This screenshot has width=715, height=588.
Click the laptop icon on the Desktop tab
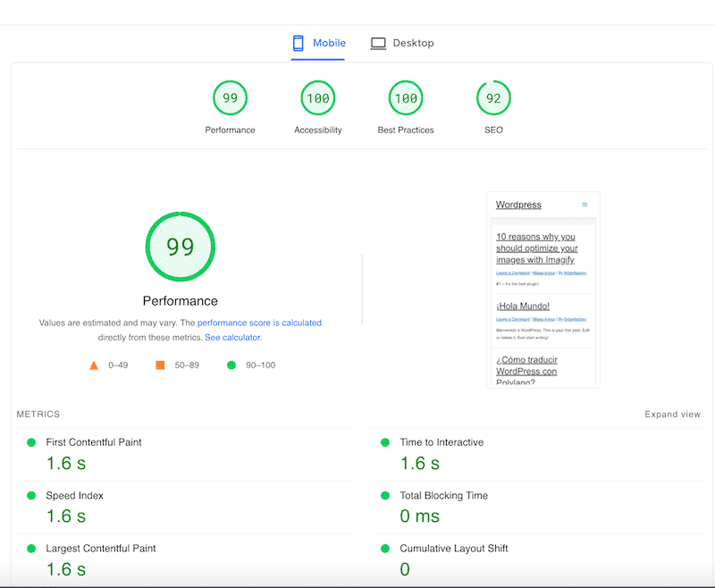click(x=379, y=42)
